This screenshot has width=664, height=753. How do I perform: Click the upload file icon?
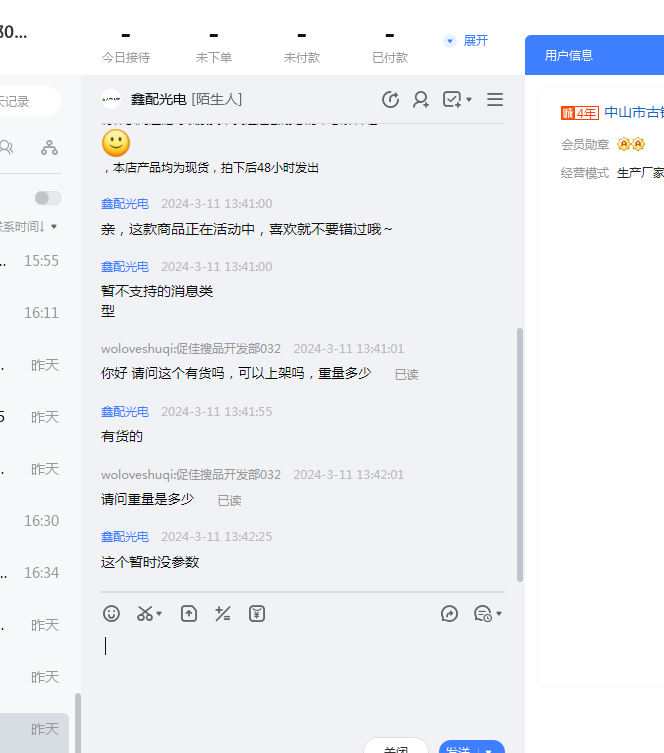(x=189, y=613)
